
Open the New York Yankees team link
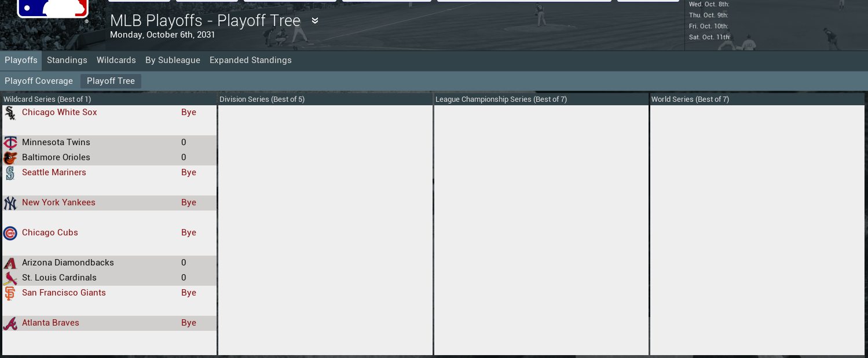pos(58,202)
